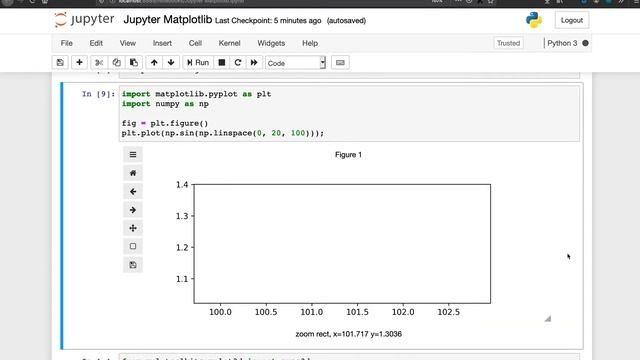Toggle the Zoom rectangle tool
The height and width of the screenshot is (360, 640).
[x=133, y=247]
